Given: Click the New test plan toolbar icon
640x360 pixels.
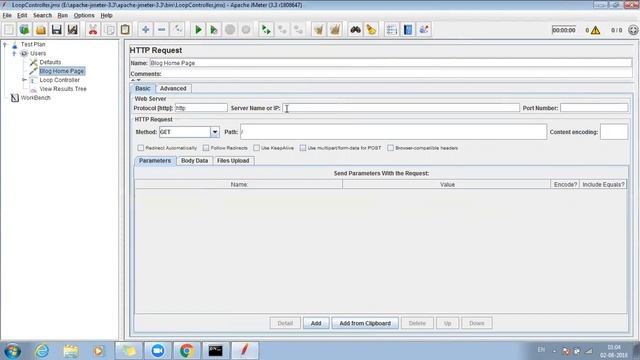Looking at the screenshot, I should 9,29.
